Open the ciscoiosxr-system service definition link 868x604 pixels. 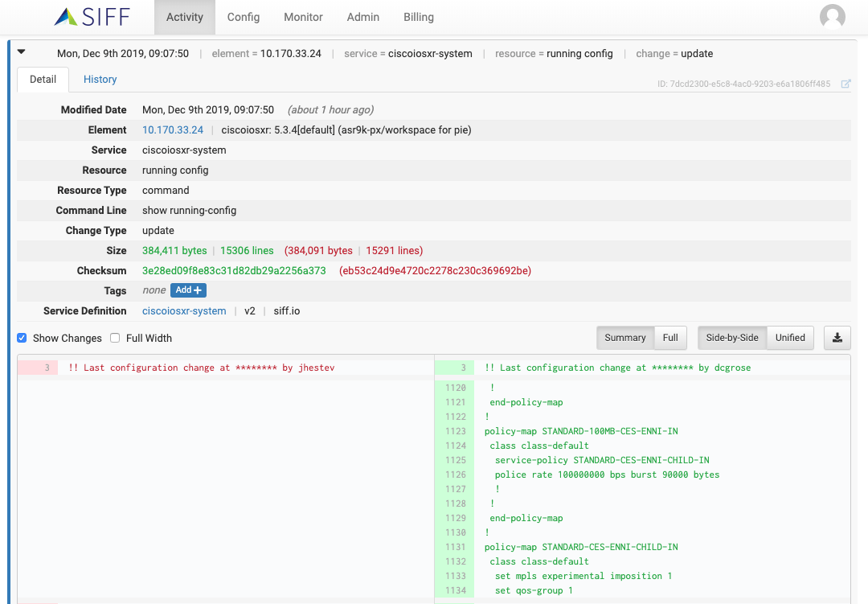[184, 311]
